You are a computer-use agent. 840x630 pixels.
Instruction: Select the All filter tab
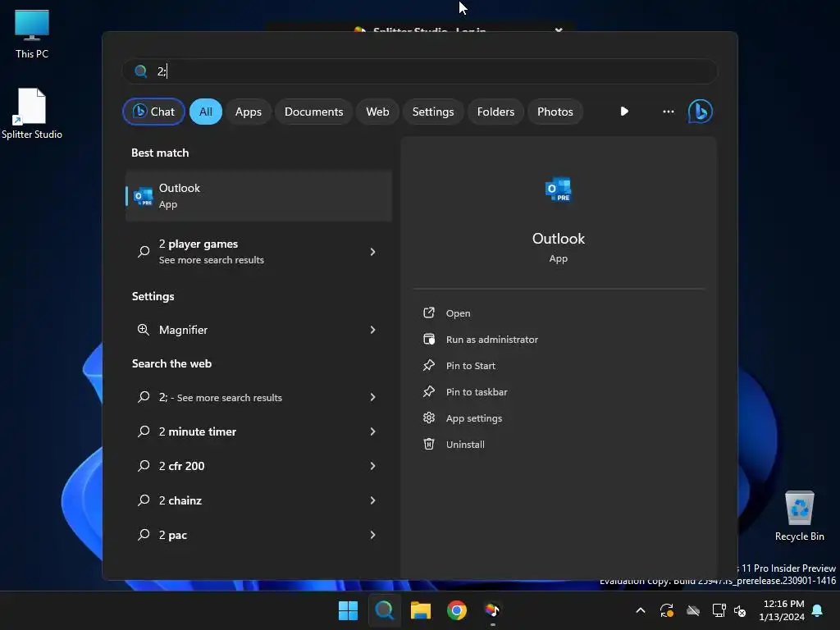(206, 112)
